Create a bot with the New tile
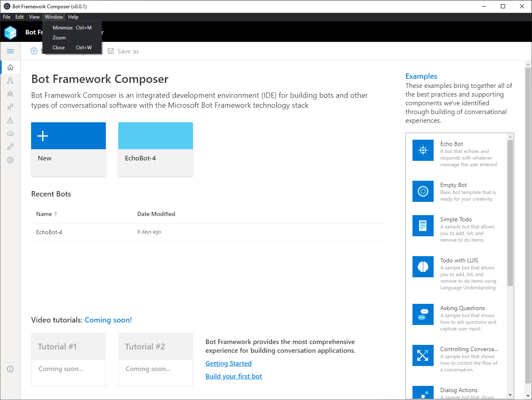This screenshot has width=532, height=400. (x=68, y=149)
